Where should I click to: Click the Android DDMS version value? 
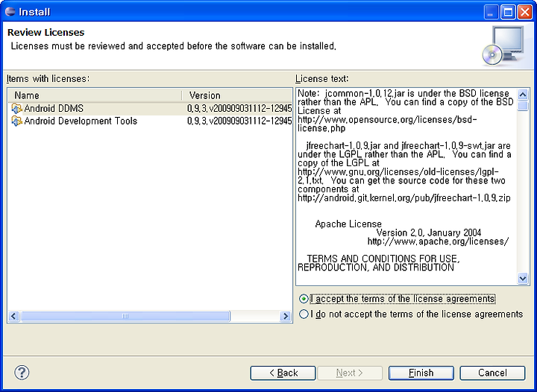tap(239, 108)
